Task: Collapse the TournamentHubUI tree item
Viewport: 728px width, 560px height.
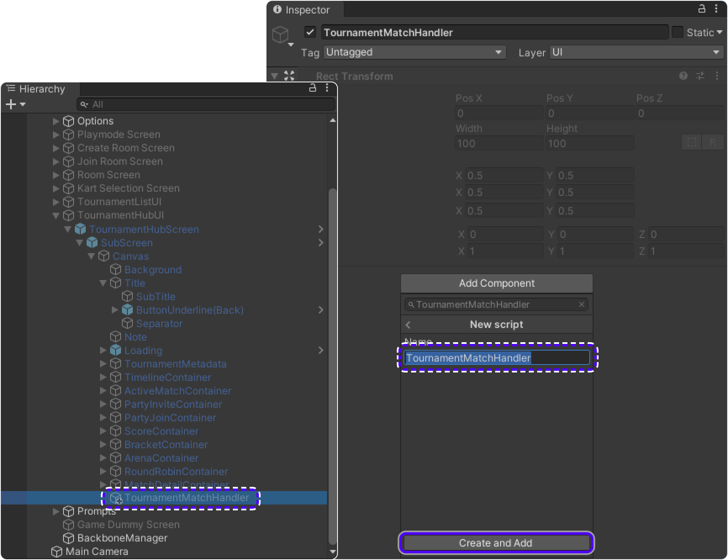Action: 56,215
